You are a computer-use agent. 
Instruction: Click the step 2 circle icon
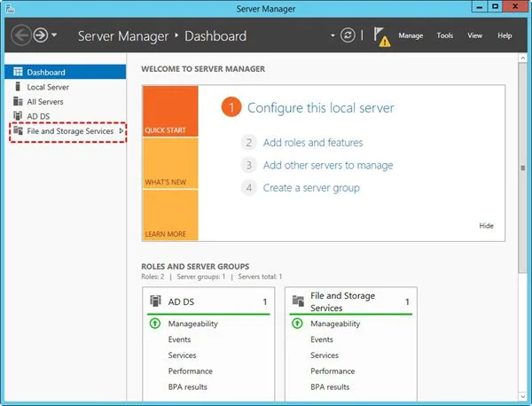[x=248, y=143]
